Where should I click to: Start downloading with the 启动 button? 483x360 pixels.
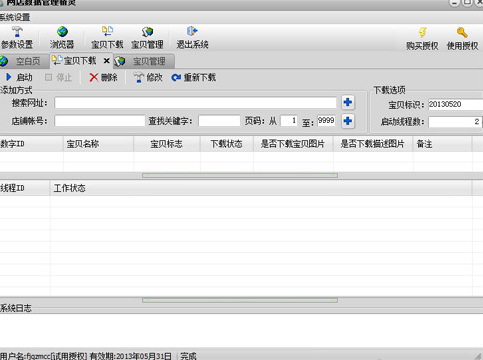coord(19,77)
